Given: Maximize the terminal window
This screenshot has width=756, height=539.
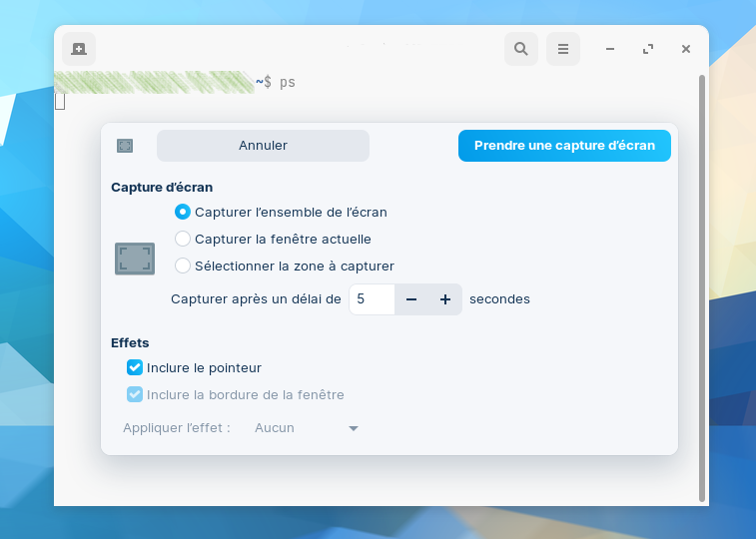Looking at the screenshot, I should [x=648, y=48].
